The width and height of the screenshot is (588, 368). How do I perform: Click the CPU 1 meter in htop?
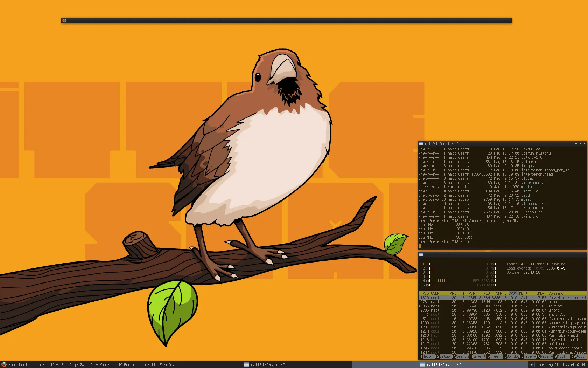click(x=459, y=264)
